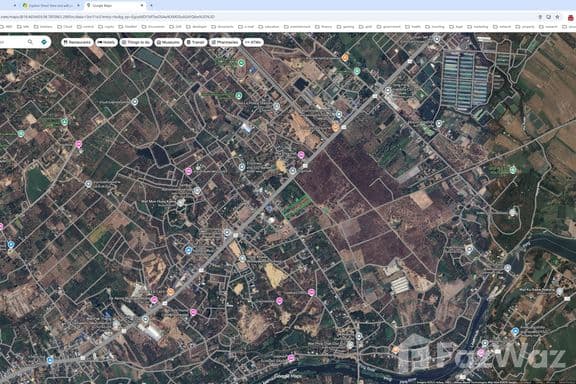
Task: Bookmark this page with the star icon
Action: (x=557, y=17)
